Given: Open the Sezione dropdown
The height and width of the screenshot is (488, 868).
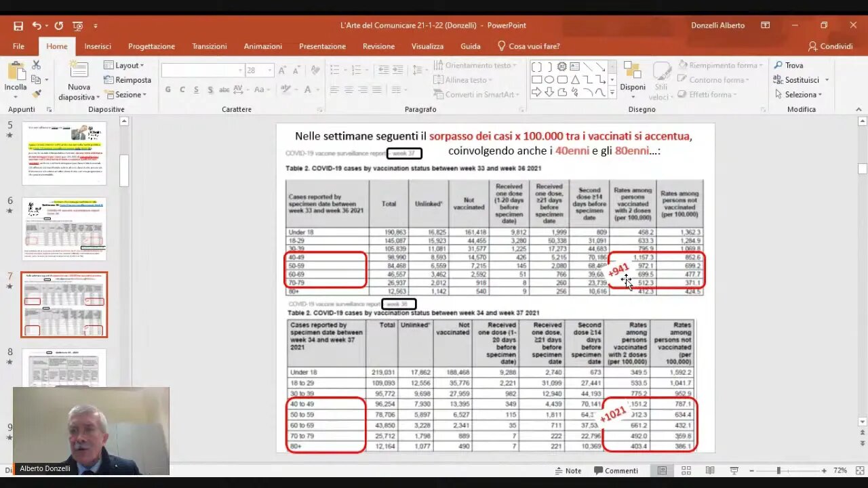Looking at the screenshot, I should click(x=125, y=94).
